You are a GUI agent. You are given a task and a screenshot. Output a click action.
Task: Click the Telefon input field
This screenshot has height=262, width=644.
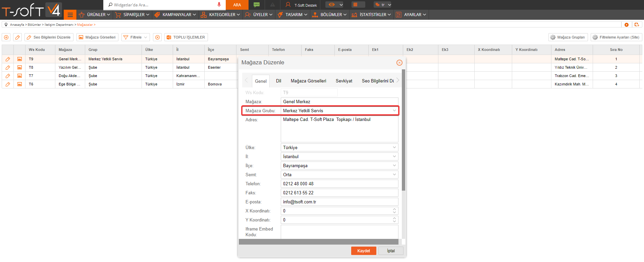click(339, 184)
